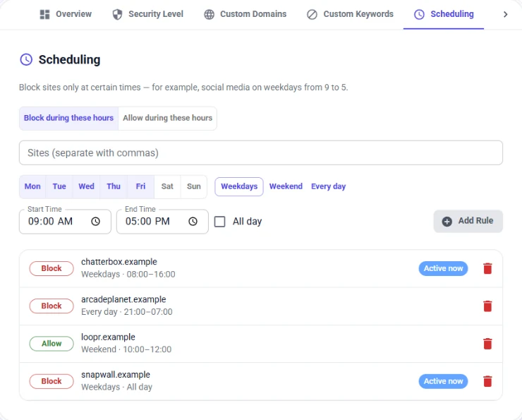The image size is (522, 420).
Task: Toggle the Sun day button
Action: (194, 186)
